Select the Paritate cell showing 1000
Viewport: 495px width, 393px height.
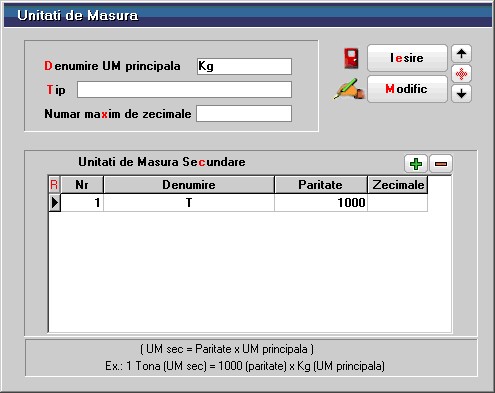pyautogui.click(x=321, y=203)
